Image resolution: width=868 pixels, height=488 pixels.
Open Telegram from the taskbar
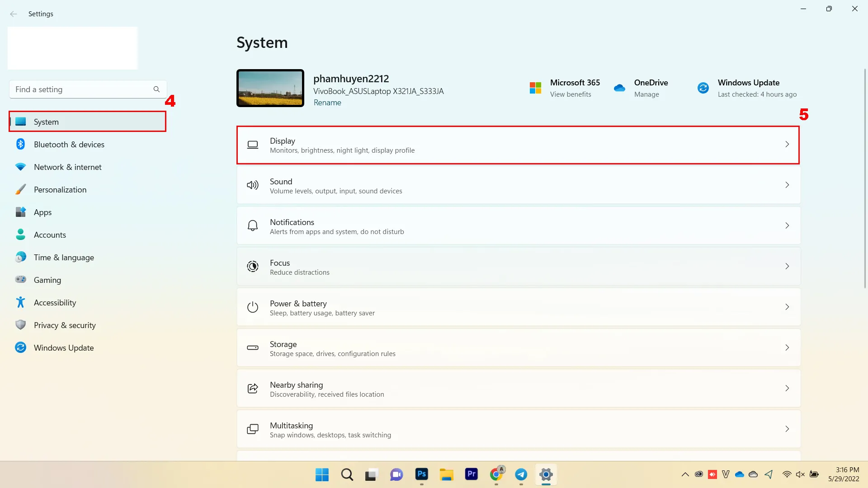521,474
